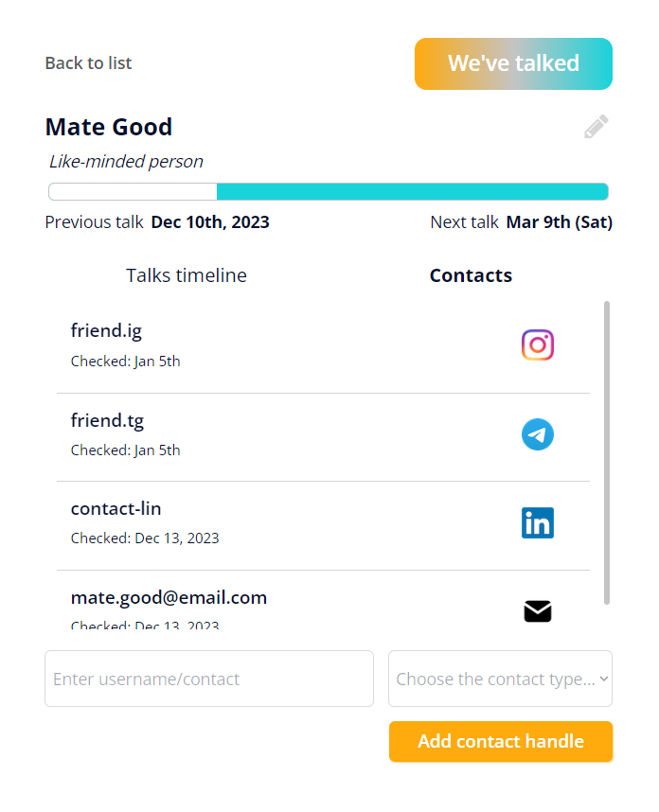The height and width of the screenshot is (812, 659).
Task: Click the pencil edit icon
Action: [596, 127]
